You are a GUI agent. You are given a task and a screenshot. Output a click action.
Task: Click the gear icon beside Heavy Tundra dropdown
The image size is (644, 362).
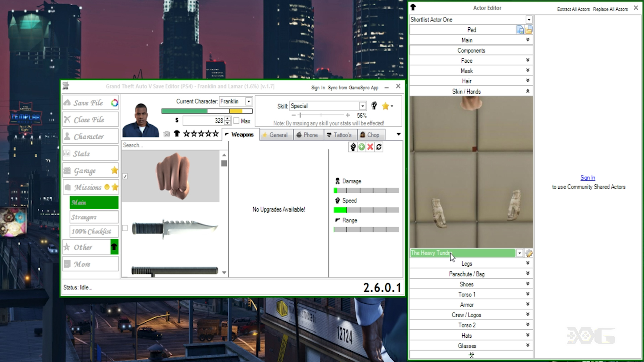coord(529,253)
